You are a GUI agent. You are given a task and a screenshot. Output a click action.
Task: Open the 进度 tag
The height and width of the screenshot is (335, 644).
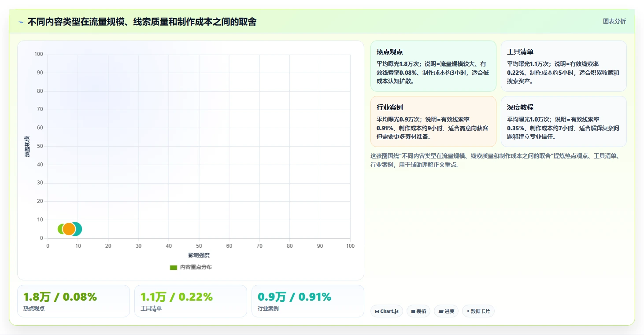pos(446,311)
